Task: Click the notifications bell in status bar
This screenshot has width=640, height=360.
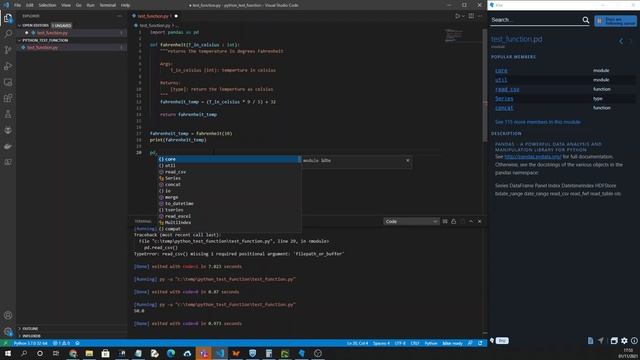Action: click(480, 343)
